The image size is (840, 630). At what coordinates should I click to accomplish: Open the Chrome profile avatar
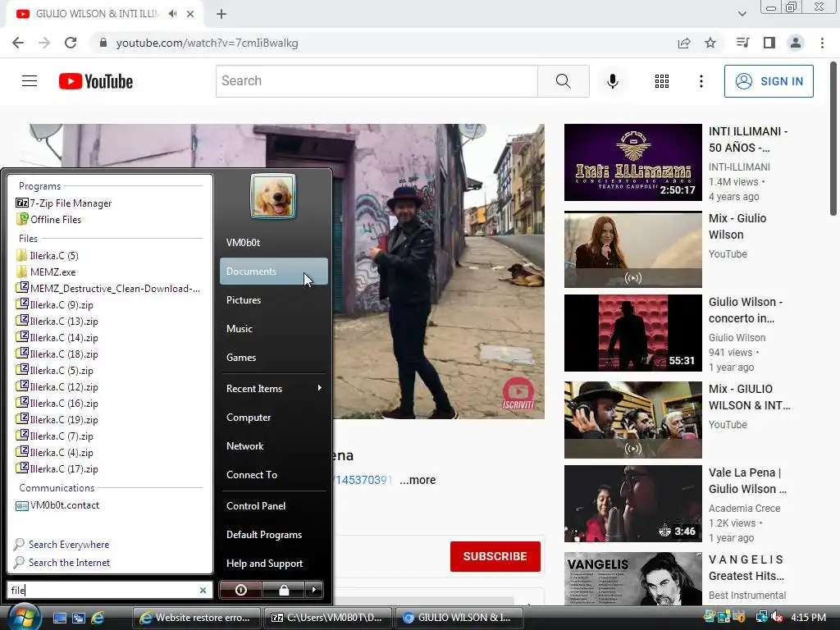pyautogui.click(x=796, y=43)
